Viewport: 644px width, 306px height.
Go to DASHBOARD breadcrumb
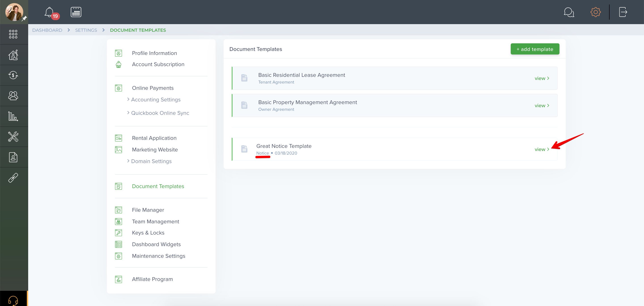(47, 30)
